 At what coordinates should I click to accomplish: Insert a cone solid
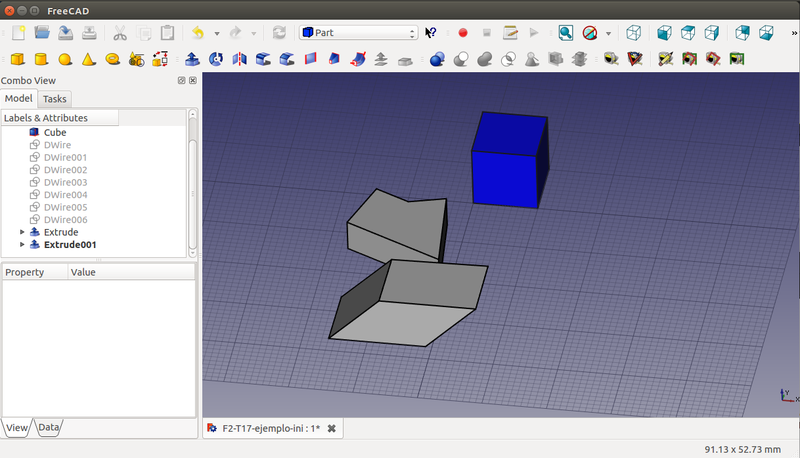click(88, 60)
